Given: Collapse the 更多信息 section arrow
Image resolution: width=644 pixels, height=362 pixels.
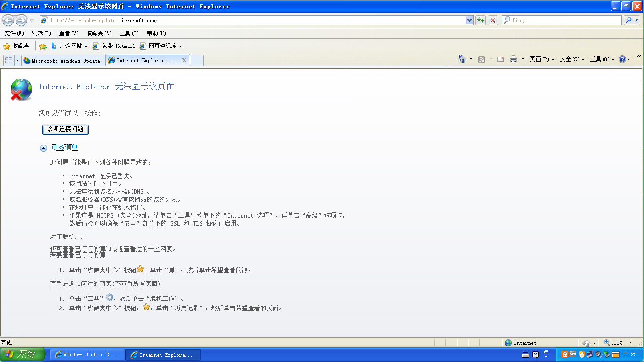Looking at the screenshot, I should tap(43, 148).
